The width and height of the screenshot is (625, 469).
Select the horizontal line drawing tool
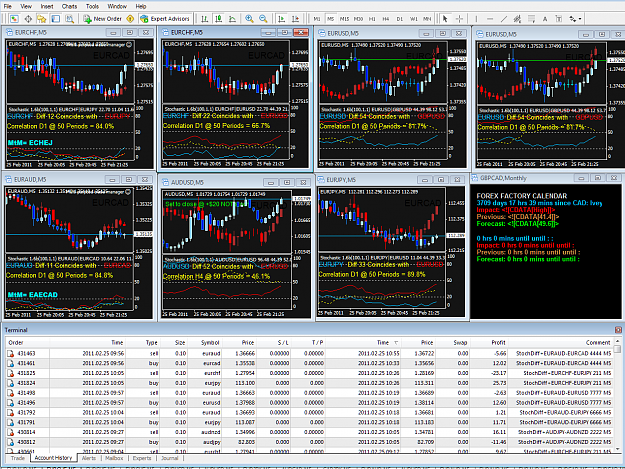click(x=490, y=19)
